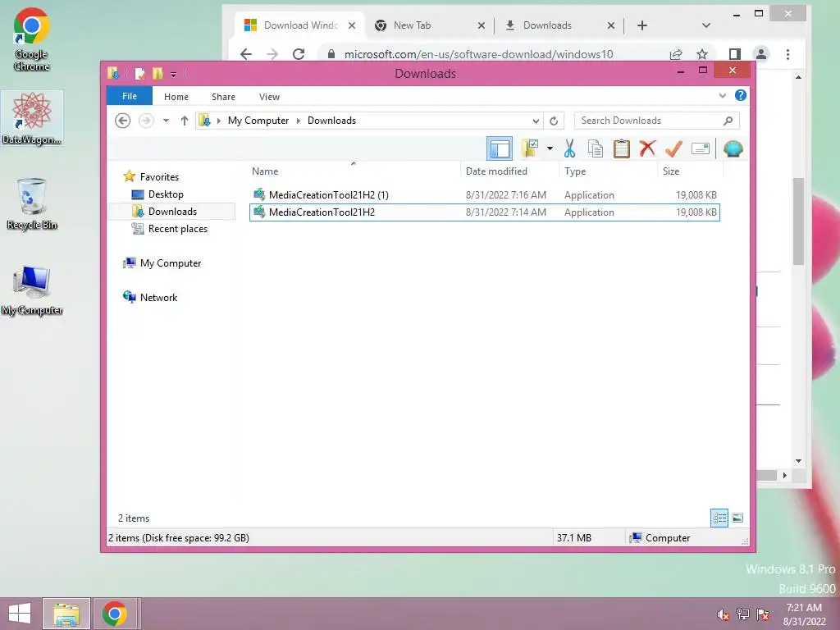
Task: Go back in Explorer navigation
Action: 123,121
